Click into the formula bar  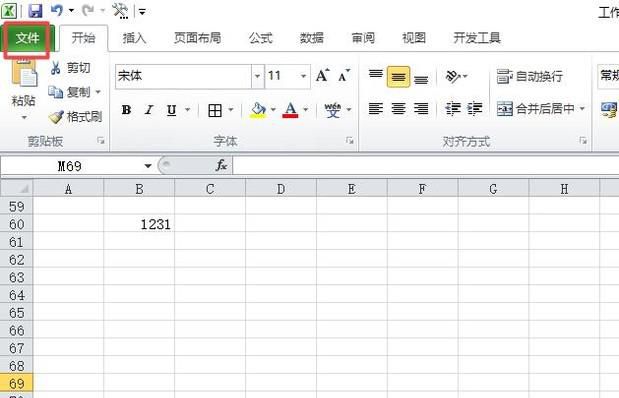click(x=426, y=165)
